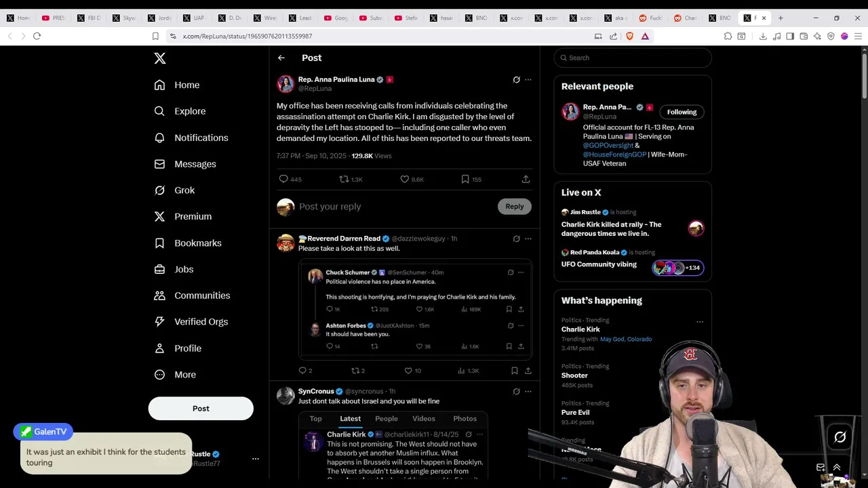Open Premium in the sidebar
This screenshot has width=868, height=488.
coord(183,216)
